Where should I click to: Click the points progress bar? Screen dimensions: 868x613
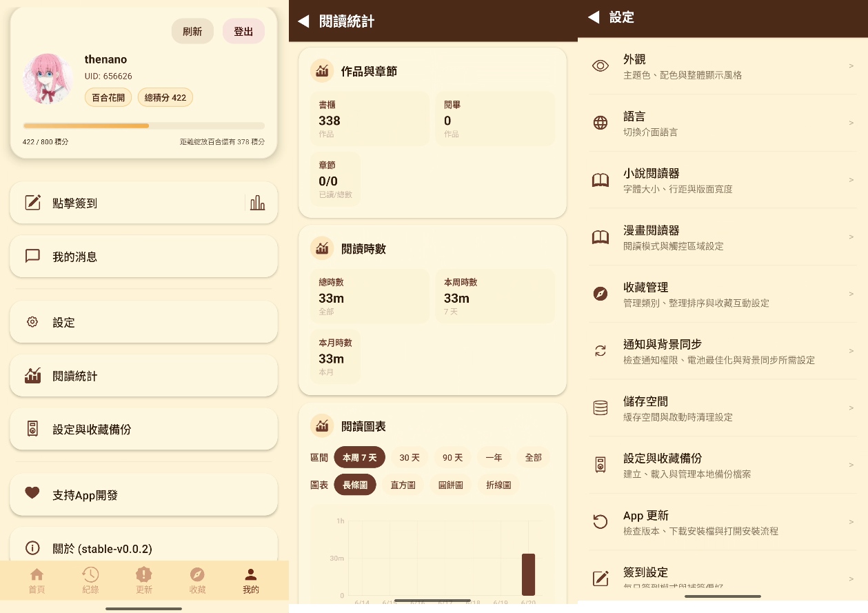tap(143, 125)
